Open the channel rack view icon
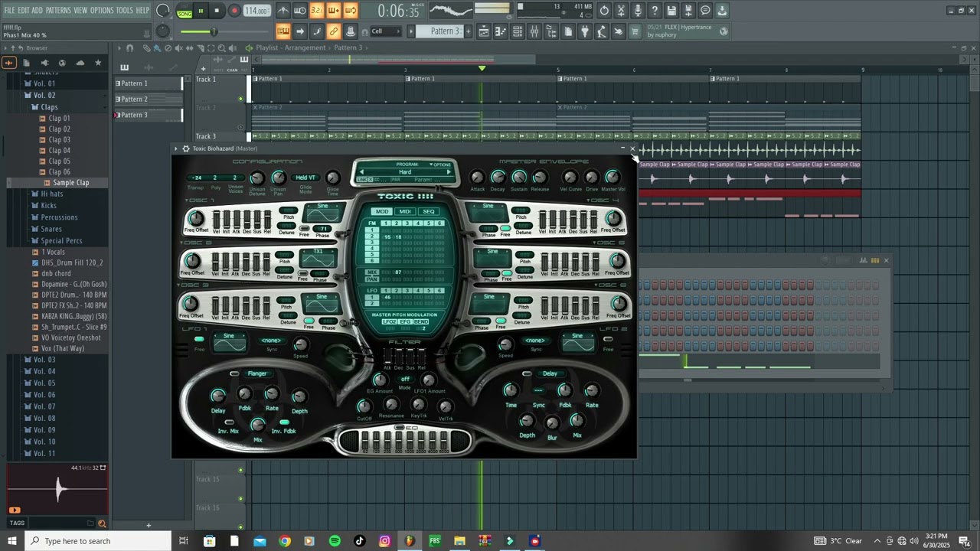The width and height of the screenshot is (980, 551). point(518,31)
